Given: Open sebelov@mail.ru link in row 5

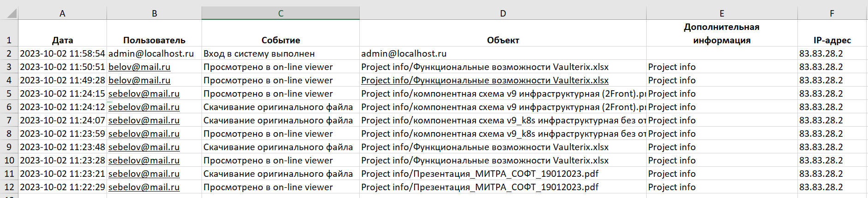Looking at the screenshot, I should (144, 93).
